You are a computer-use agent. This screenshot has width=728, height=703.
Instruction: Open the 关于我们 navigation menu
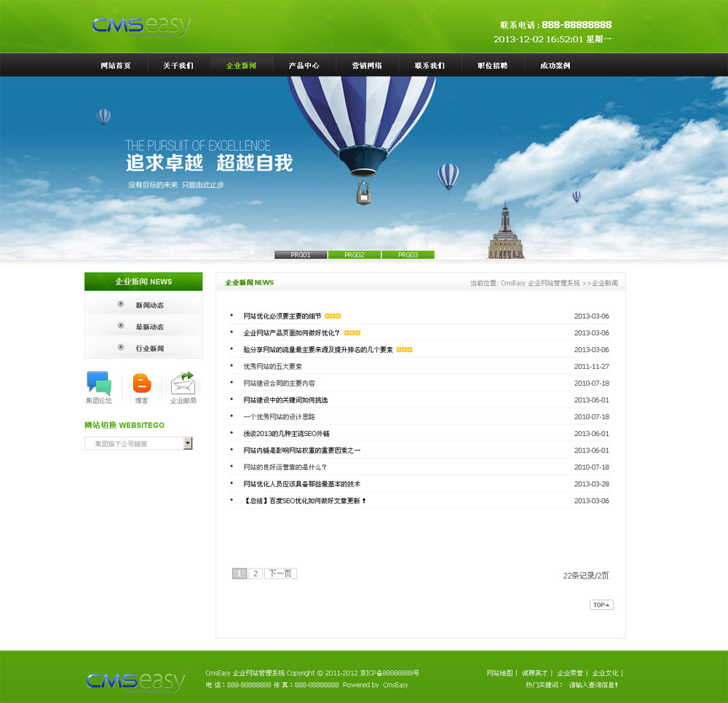pyautogui.click(x=178, y=65)
